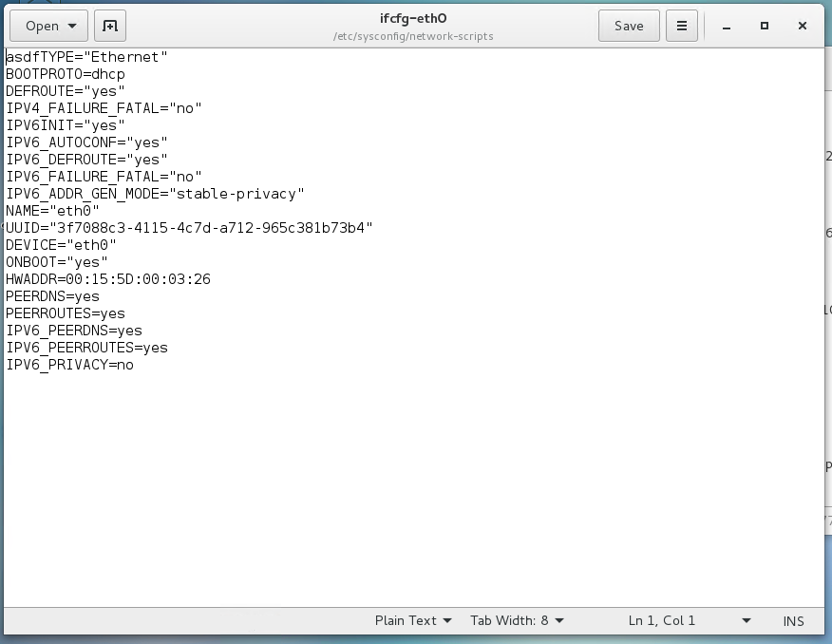Close the gedit window
Screen dimensions: 832x644
pyautogui.click(x=803, y=26)
